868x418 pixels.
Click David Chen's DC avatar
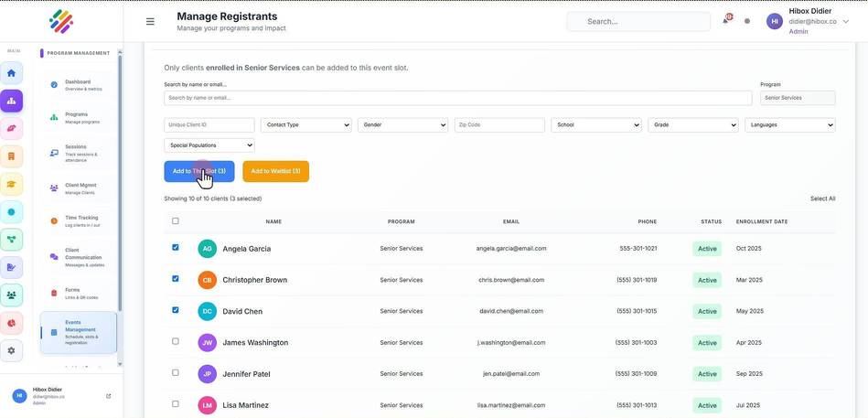[207, 311]
